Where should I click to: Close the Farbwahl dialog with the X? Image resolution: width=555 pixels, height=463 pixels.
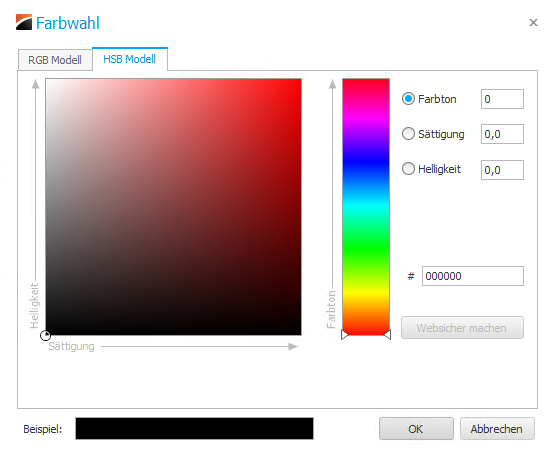coord(533,23)
